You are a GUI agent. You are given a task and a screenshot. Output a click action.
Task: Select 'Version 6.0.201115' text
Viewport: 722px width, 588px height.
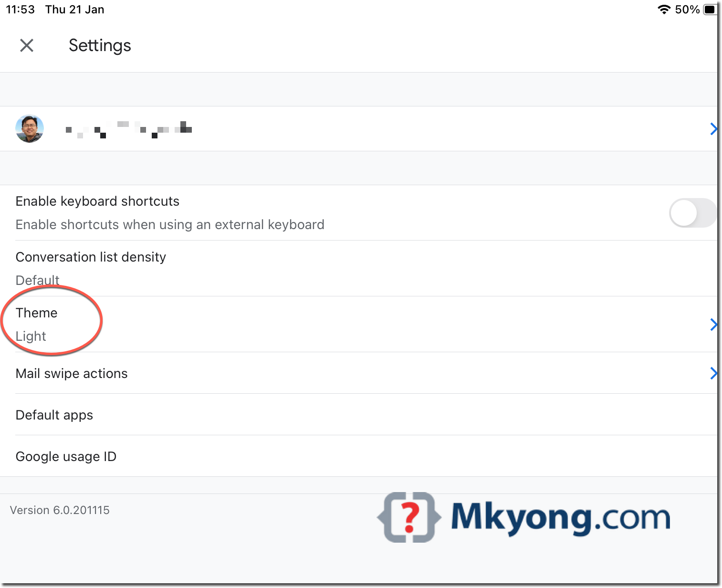coord(60,510)
